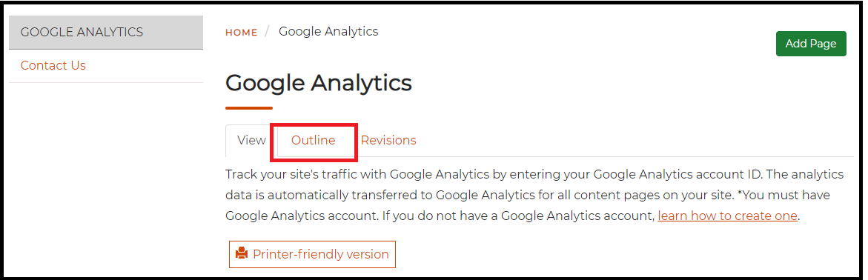Screen dimensions: 868x280
Task: Select the View tab
Action: (251, 141)
